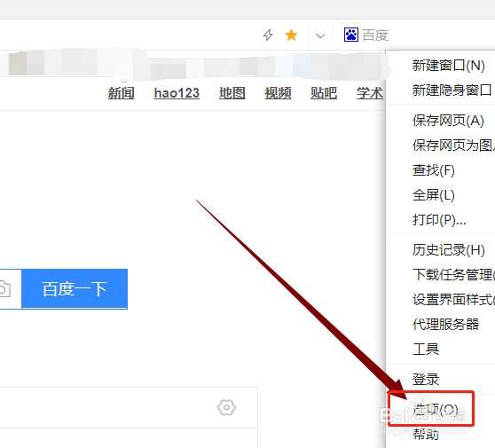Click the Baidu paw search engine icon

350,35
